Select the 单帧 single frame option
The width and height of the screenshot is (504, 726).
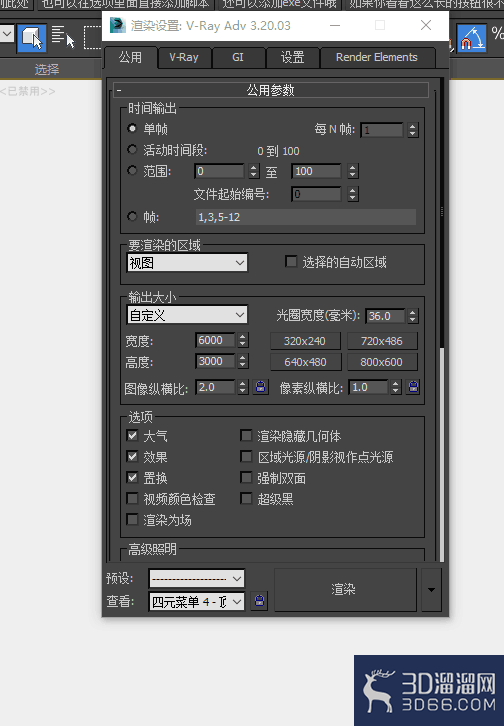click(132, 128)
